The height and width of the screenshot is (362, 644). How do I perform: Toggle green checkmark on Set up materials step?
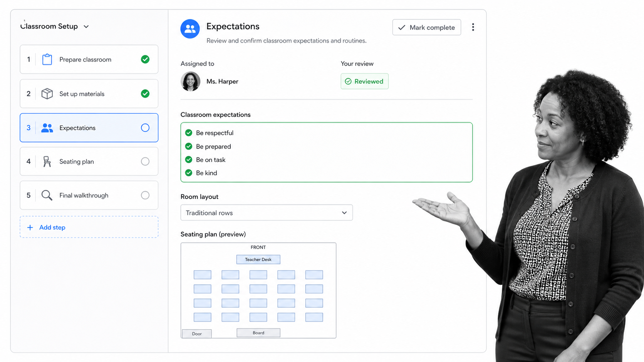pyautogui.click(x=145, y=93)
